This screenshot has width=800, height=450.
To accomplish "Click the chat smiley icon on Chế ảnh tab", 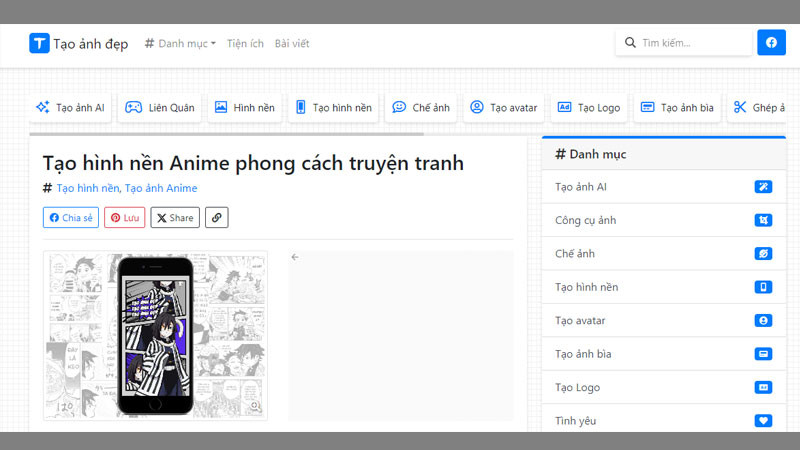I will [x=399, y=107].
